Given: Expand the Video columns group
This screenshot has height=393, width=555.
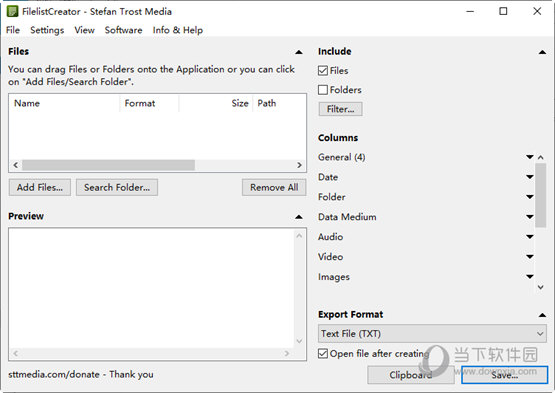Looking at the screenshot, I should (530, 257).
